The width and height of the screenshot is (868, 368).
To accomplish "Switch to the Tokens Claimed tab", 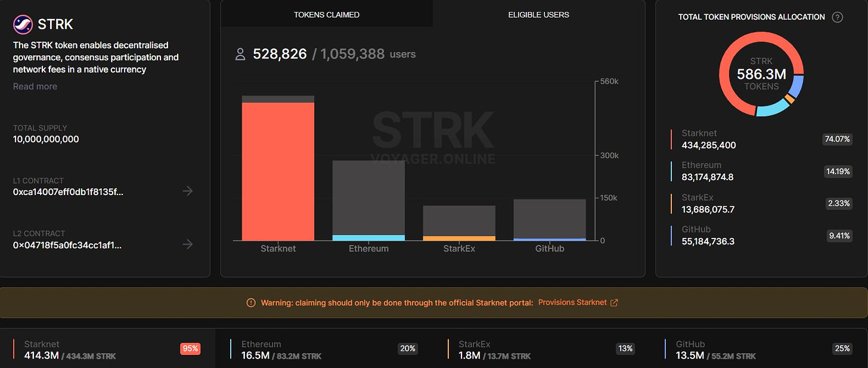I will click(x=327, y=14).
